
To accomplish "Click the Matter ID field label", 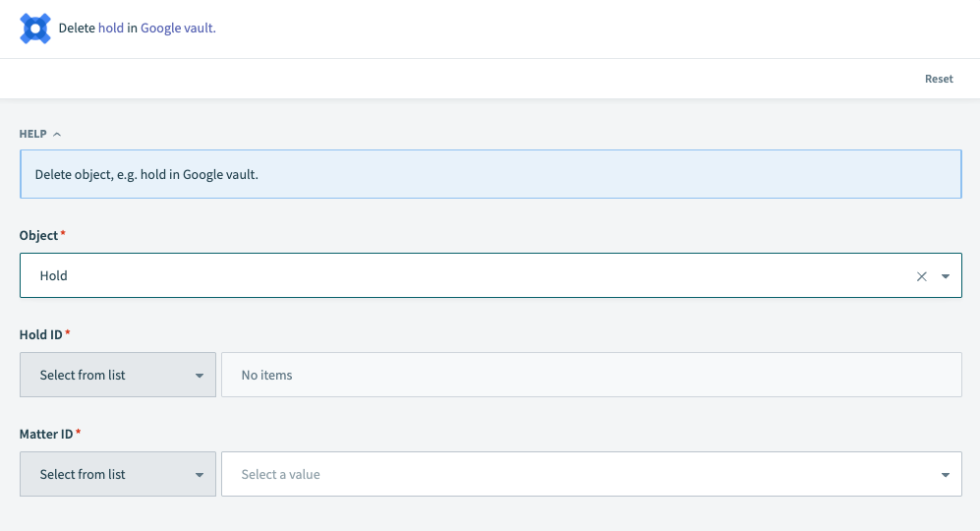I will (x=47, y=434).
